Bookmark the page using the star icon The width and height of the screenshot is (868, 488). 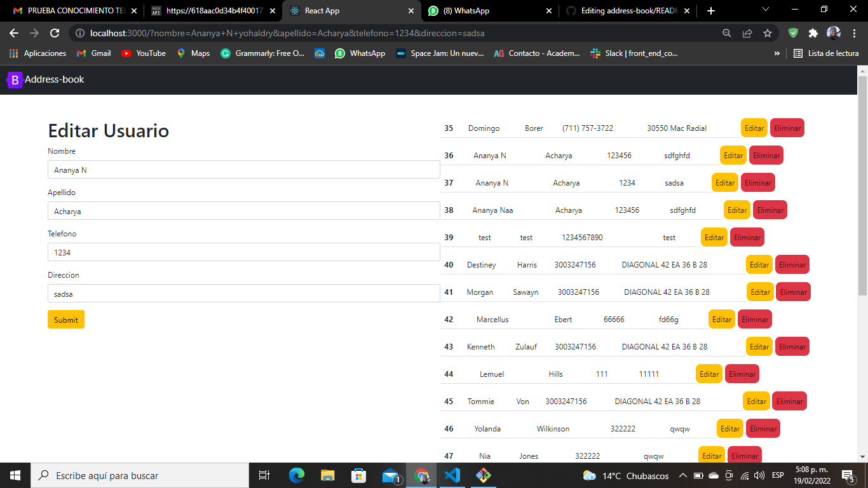coord(768,32)
